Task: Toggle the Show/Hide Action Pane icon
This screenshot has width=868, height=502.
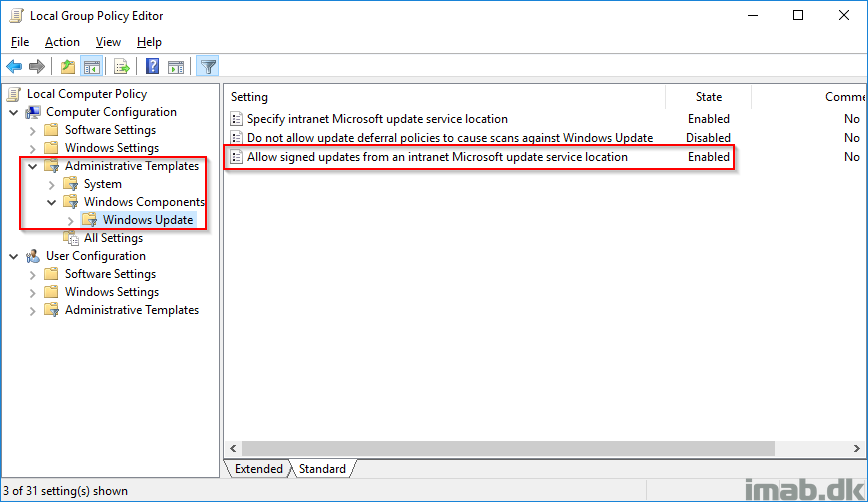Action: pos(176,67)
